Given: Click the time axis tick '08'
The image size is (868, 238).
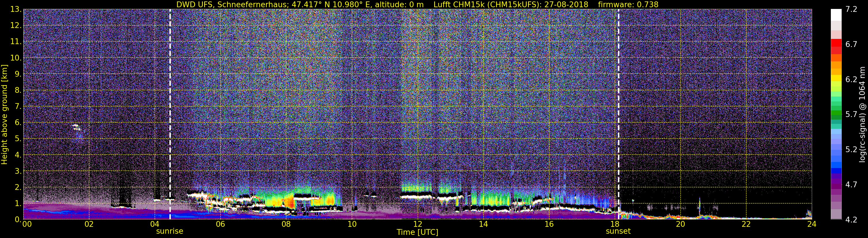Looking at the screenshot, I should (x=286, y=224).
